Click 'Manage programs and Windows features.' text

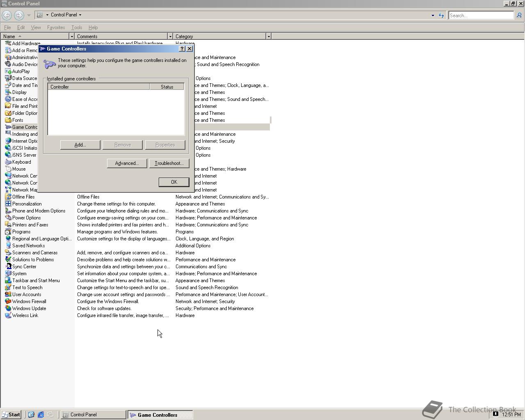(x=117, y=232)
